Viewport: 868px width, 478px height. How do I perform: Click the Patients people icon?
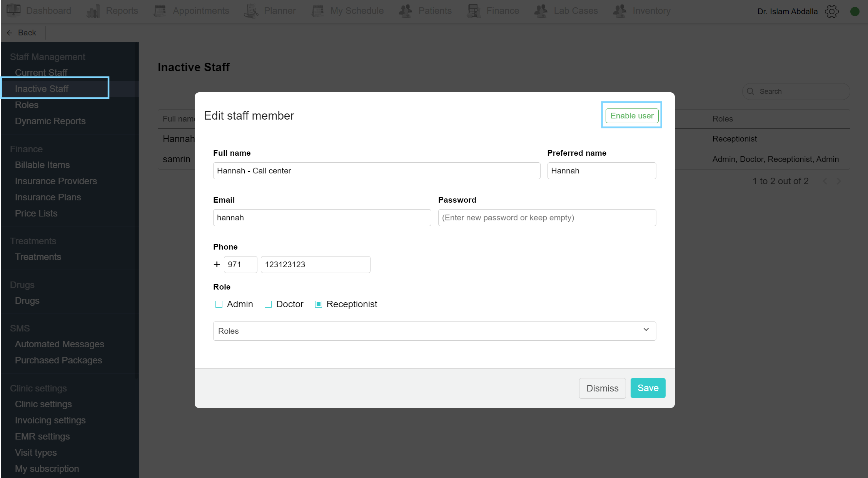click(406, 11)
